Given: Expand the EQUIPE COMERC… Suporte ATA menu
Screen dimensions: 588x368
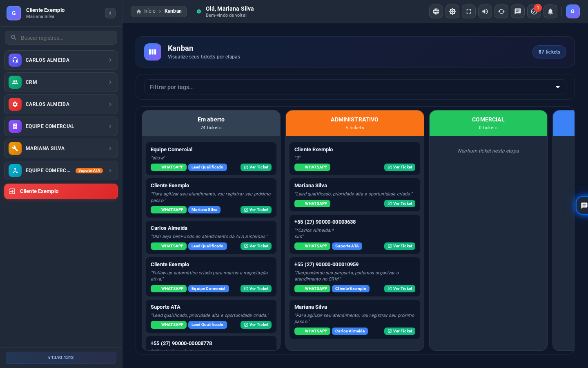Looking at the screenshot, I should tap(61, 171).
